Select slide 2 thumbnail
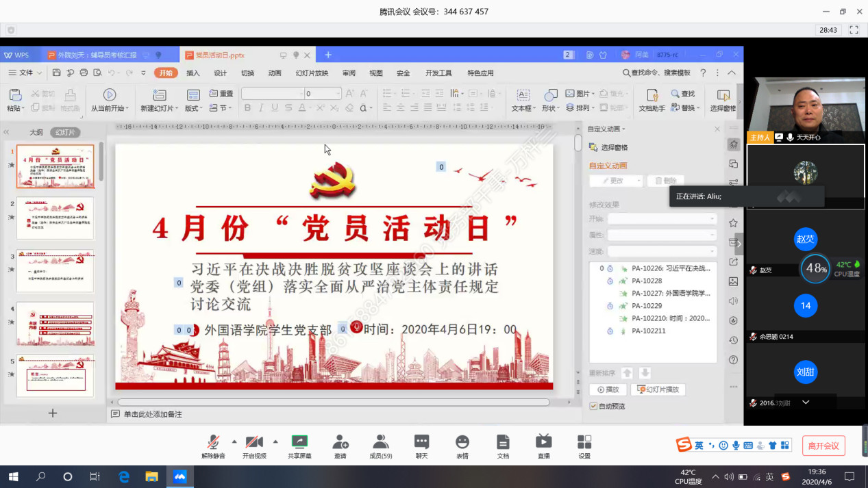This screenshot has height=488, width=868. pyautogui.click(x=55, y=218)
